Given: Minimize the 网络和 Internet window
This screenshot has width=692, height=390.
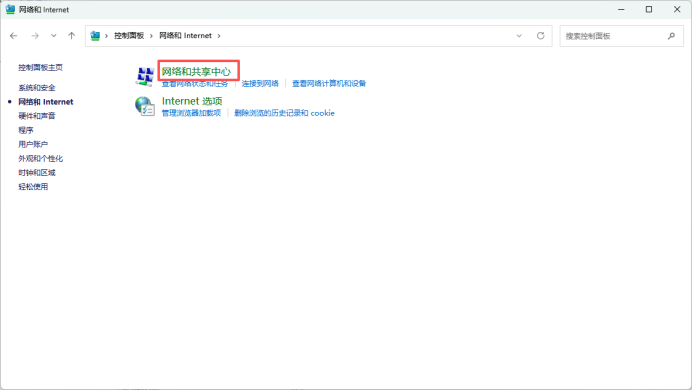Looking at the screenshot, I should [621, 9].
